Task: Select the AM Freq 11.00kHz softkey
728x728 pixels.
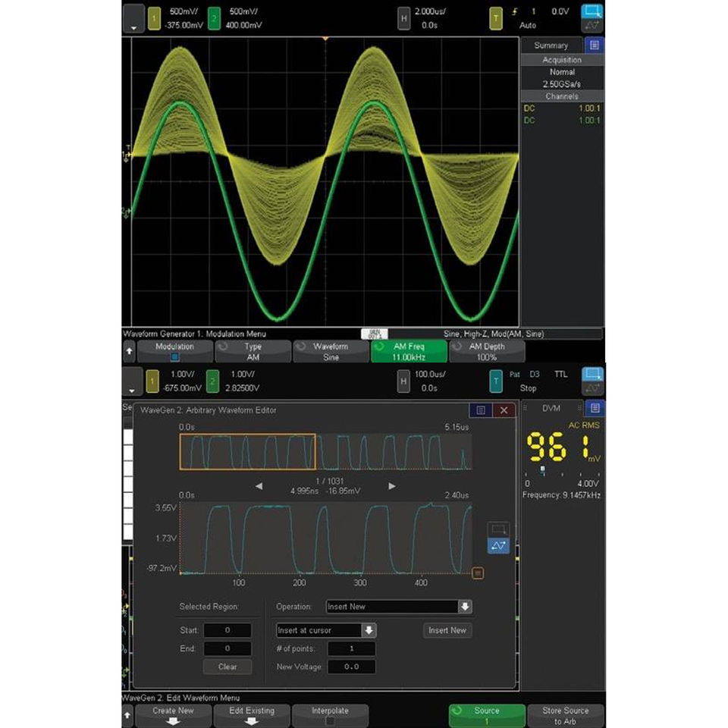Action: click(409, 351)
